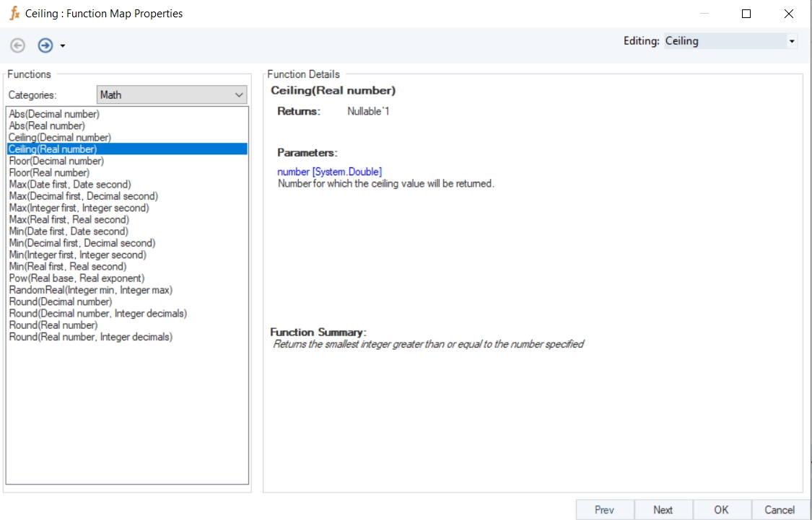The width and height of the screenshot is (812, 520).
Task: Maximize the Function Map Properties window
Action: (746, 14)
